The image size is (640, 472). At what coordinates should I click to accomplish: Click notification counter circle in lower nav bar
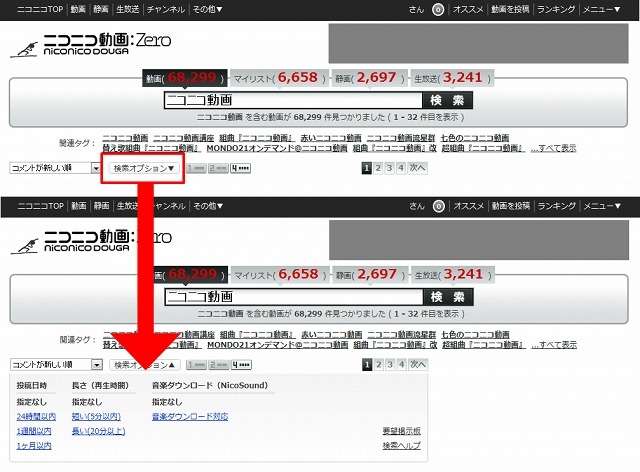coord(439,206)
